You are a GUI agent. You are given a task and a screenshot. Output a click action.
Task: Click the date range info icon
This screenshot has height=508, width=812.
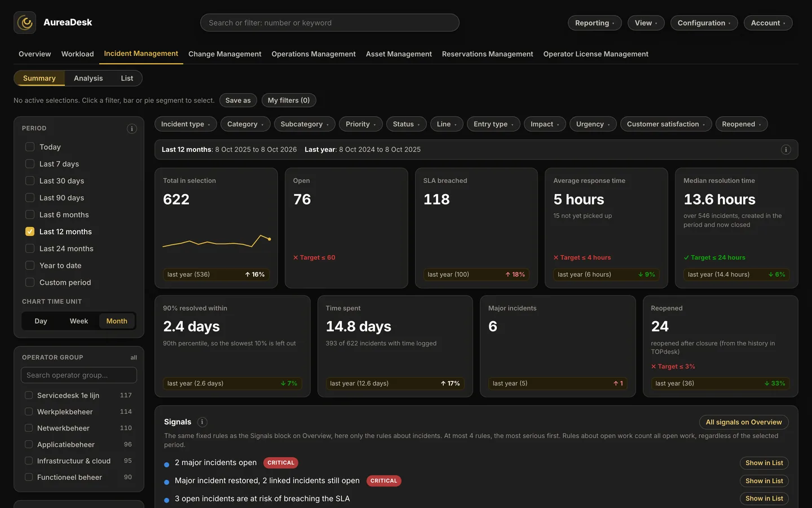[785, 150]
